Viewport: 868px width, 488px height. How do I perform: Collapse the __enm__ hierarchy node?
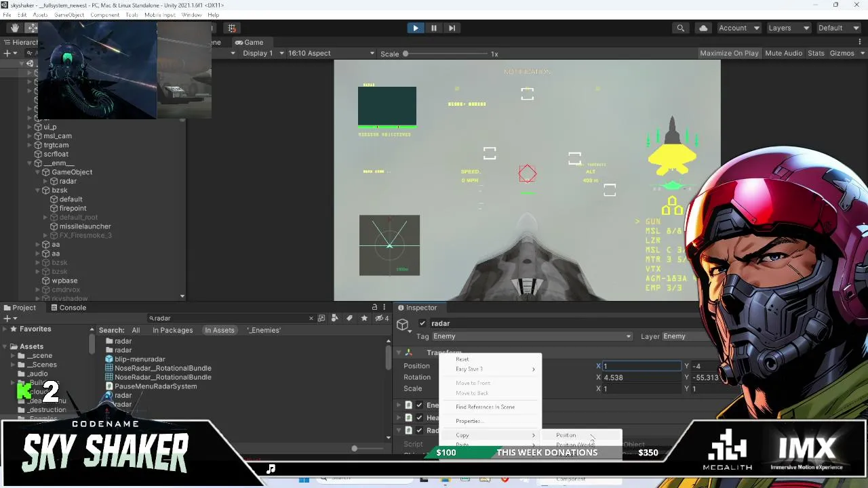point(30,163)
